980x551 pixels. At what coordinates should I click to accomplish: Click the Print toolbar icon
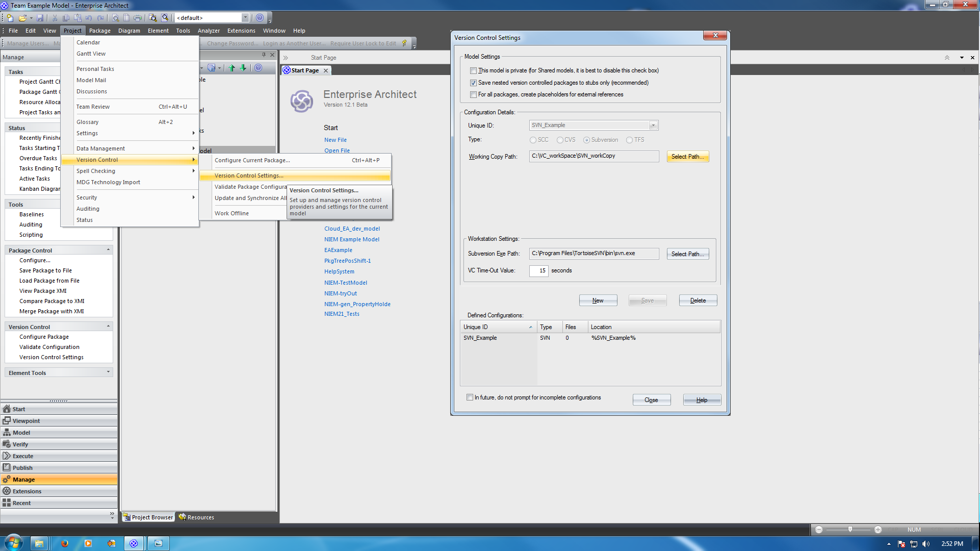[138, 18]
